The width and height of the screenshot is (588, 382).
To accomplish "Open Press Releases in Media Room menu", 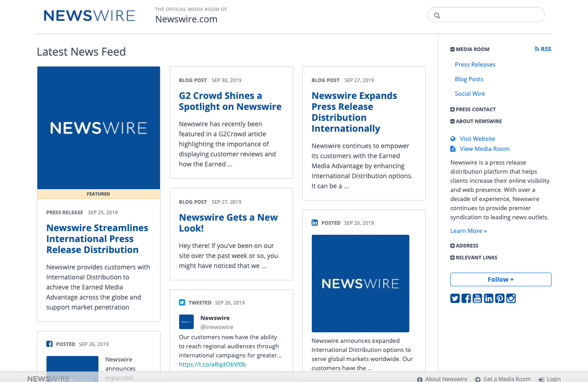I will [475, 65].
